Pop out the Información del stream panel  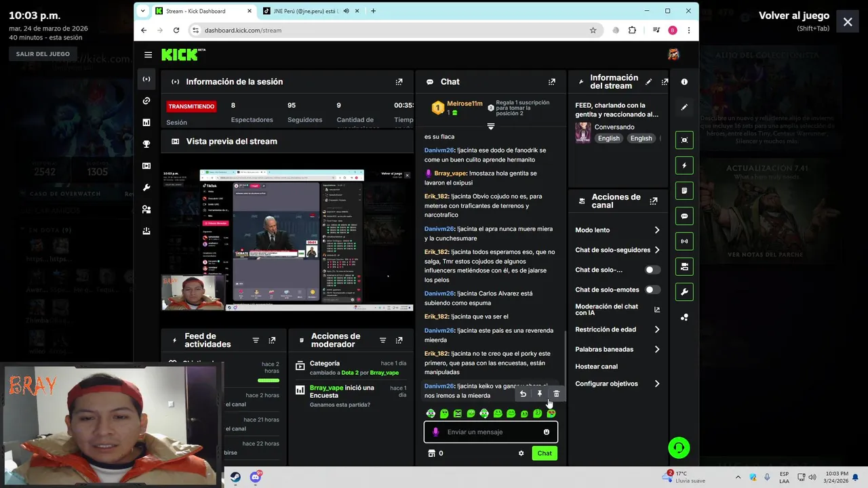coord(665,82)
